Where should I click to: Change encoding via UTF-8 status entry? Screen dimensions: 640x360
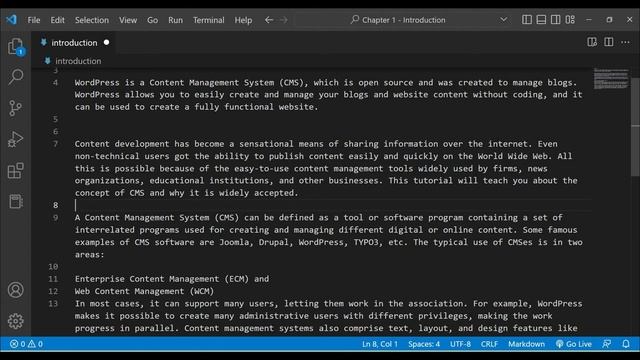point(460,344)
